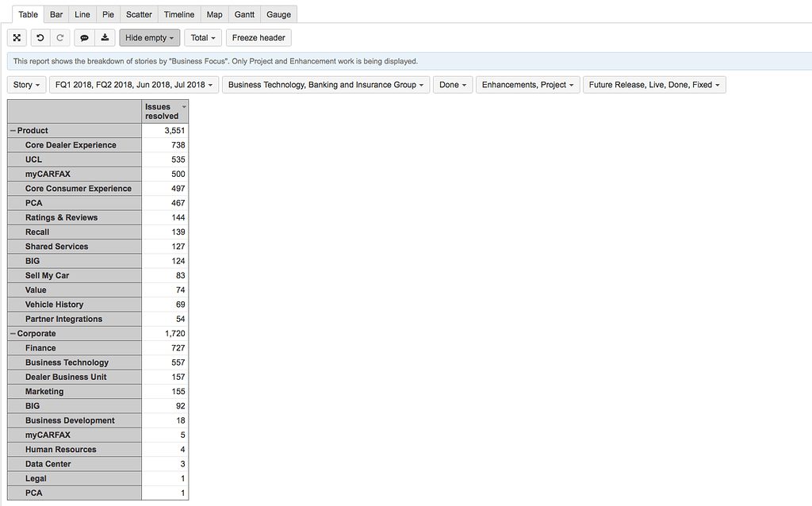Switch to the Pie chart tab
This screenshot has height=506, width=812.
coord(108,13)
